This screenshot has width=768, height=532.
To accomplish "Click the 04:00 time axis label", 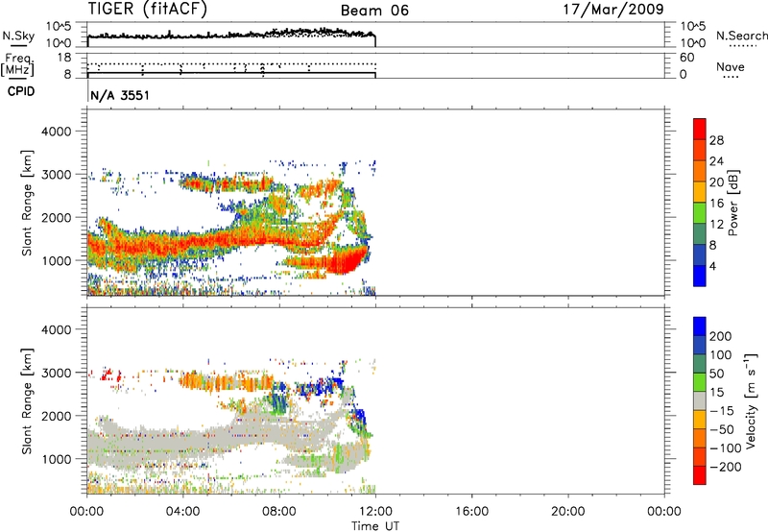I will pos(183,512).
